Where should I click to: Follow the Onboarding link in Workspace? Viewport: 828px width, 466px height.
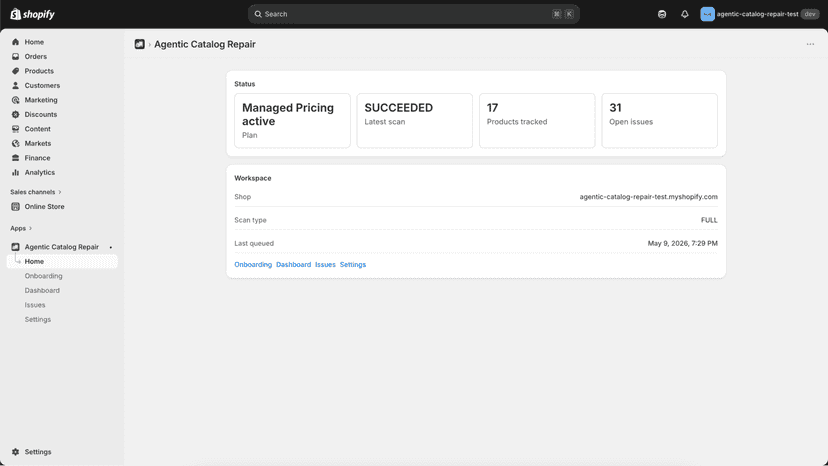[253, 265]
